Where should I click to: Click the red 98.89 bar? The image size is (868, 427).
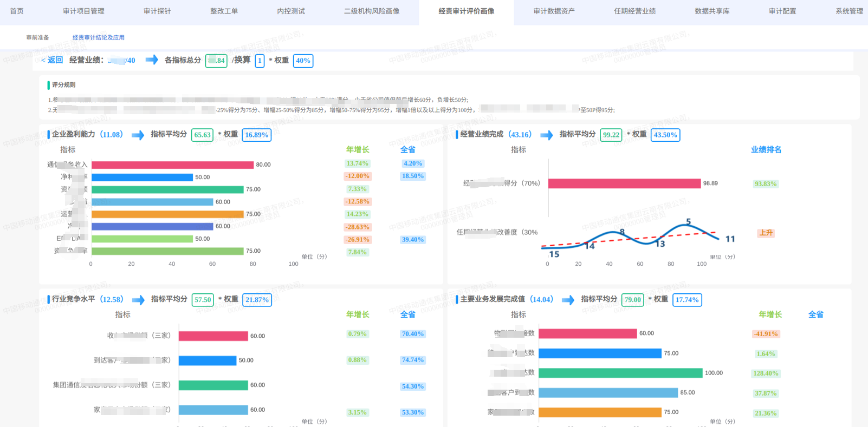pyautogui.click(x=624, y=183)
